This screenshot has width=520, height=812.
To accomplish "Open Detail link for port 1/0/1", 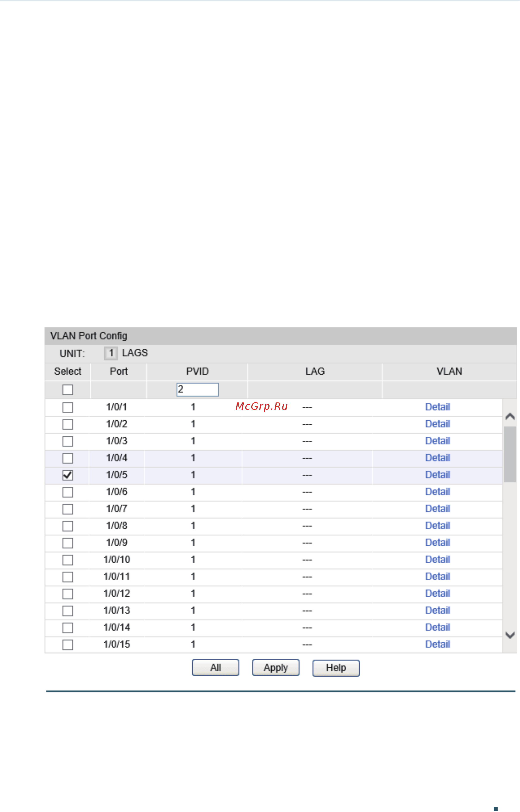I will 437,407.
